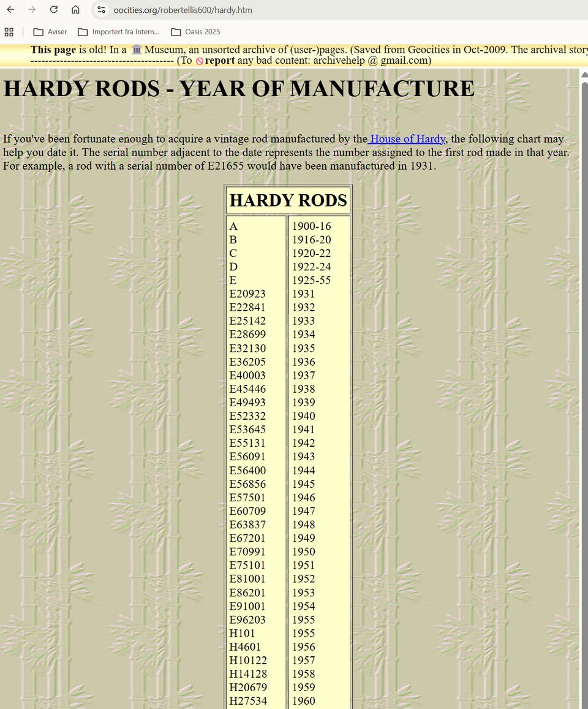Click serial number E60709
The image size is (588, 709).
click(247, 512)
